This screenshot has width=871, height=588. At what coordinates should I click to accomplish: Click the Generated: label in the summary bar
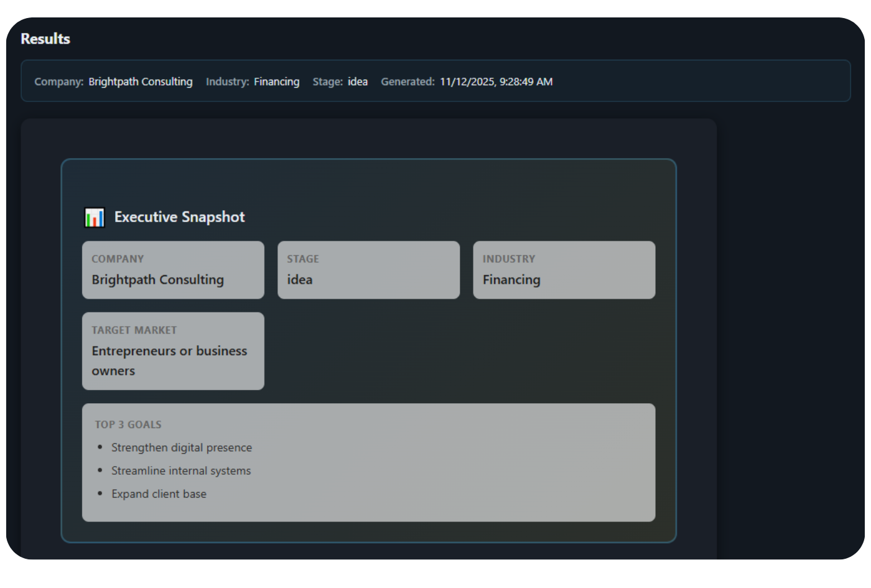pyautogui.click(x=408, y=82)
